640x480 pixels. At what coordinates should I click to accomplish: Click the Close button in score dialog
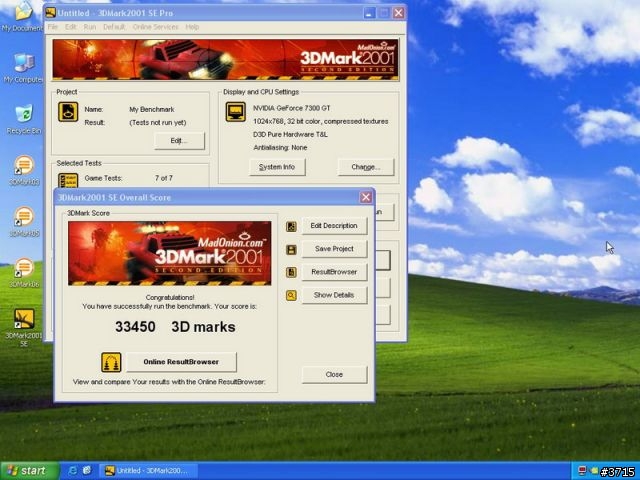(x=334, y=375)
